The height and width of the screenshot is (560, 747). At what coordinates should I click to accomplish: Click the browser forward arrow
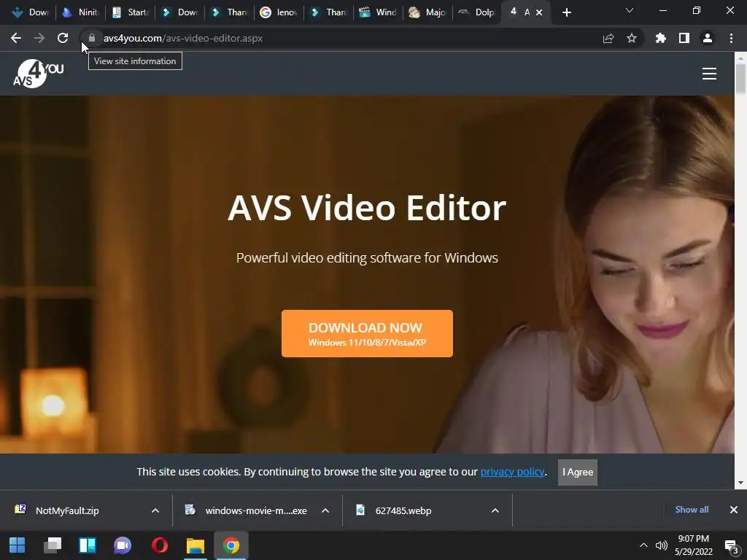coord(39,38)
